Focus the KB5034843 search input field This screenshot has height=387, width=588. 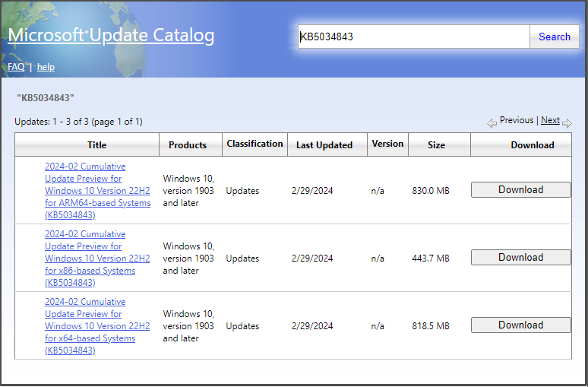click(x=413, y=36)
